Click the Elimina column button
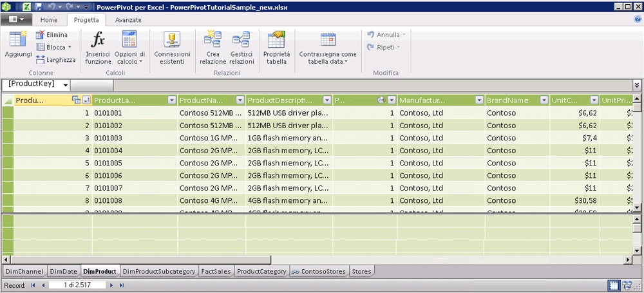This screenshot has width=644, height=293. (x=52, y=35)
